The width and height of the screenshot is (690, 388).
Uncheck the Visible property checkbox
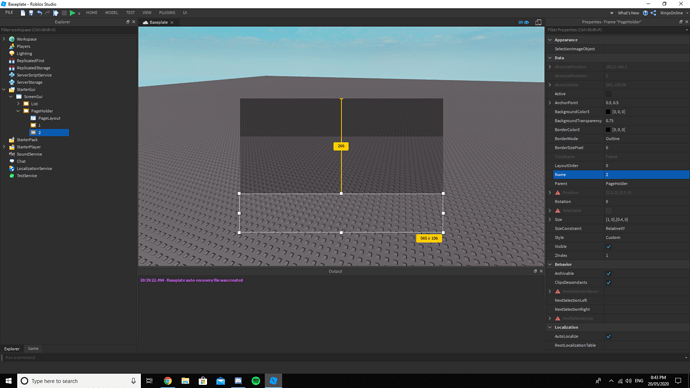(x=609, y=247)
